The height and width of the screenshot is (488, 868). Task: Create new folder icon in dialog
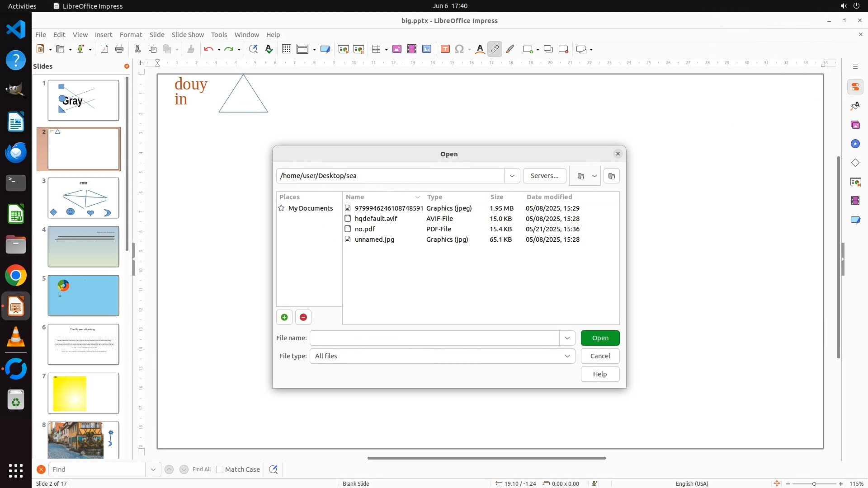click(x=612, y=176)
